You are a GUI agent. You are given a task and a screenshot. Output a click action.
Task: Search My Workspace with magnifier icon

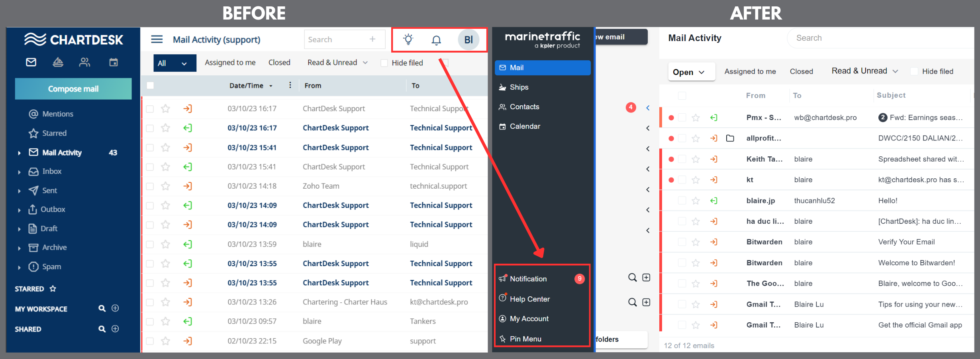pyautogui.click(x=102, y=308)
